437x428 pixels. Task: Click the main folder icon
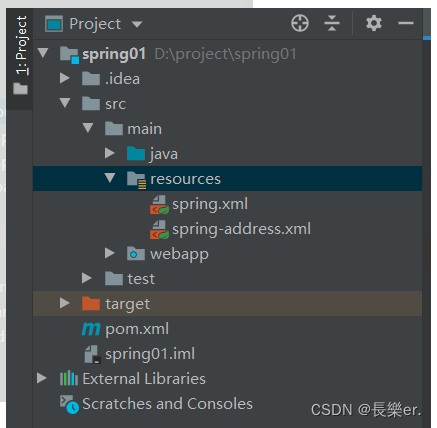pyautogui.click(x=114, y=128)
